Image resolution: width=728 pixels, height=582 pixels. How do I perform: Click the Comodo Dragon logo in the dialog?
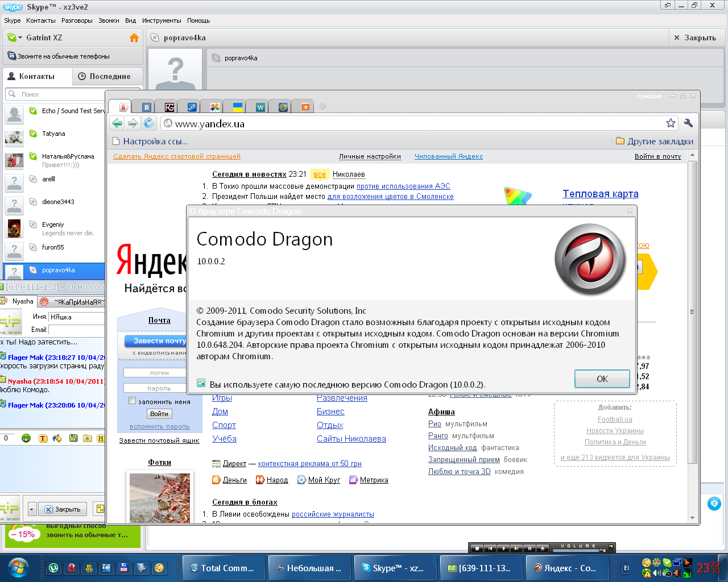(x=590, y=260)
